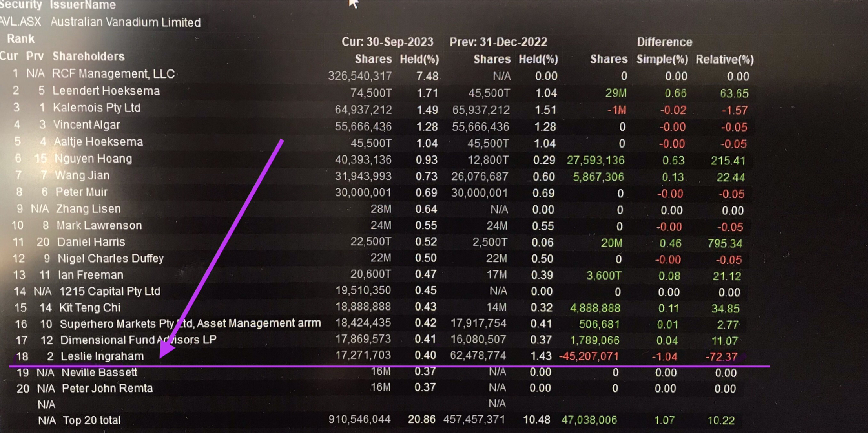Click current held percentage 20.86
The height and width of the screenshot is (433, 868).
[421, 419]
